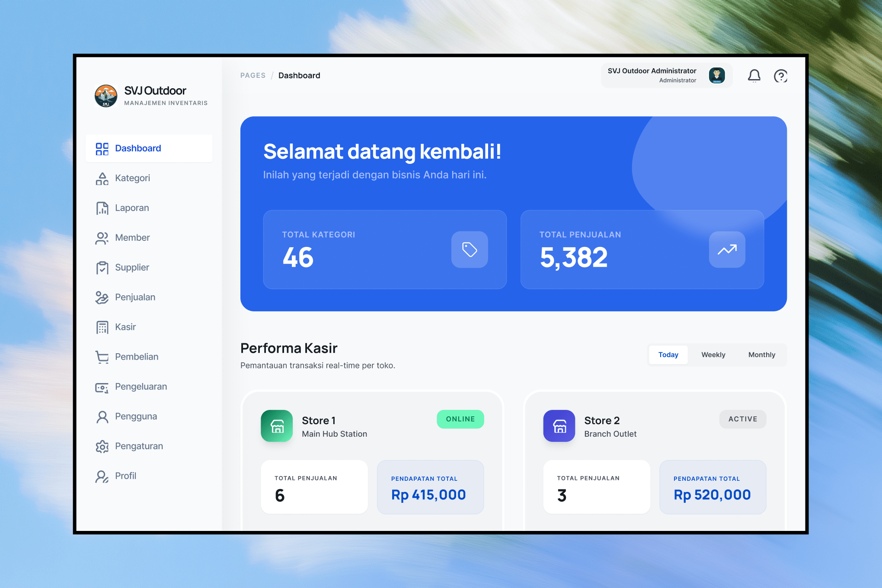Click the Store 1 title text
882x588 pixels.
tap(319, 421)
